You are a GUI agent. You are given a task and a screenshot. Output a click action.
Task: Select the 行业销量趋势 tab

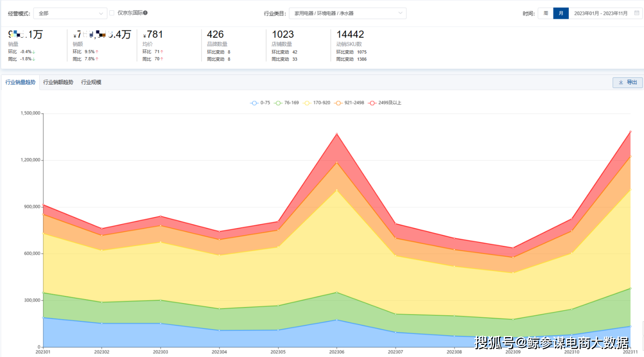pyautogui.click(x=20, y=82)
